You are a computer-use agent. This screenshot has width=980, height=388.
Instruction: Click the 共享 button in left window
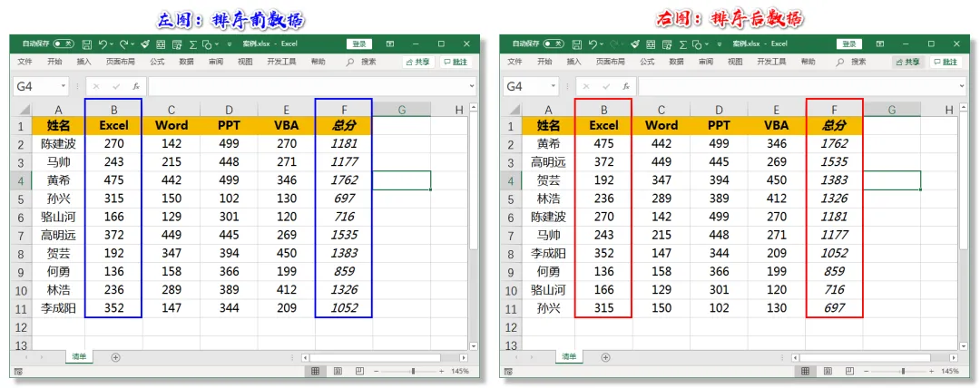(x=418, y=62)
